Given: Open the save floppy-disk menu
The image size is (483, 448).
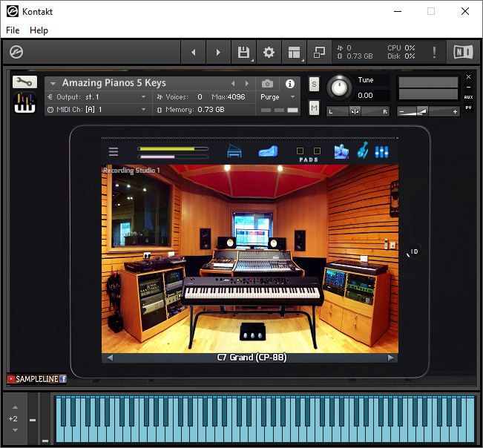Looking at the screenshot, I should pos(243,53).
